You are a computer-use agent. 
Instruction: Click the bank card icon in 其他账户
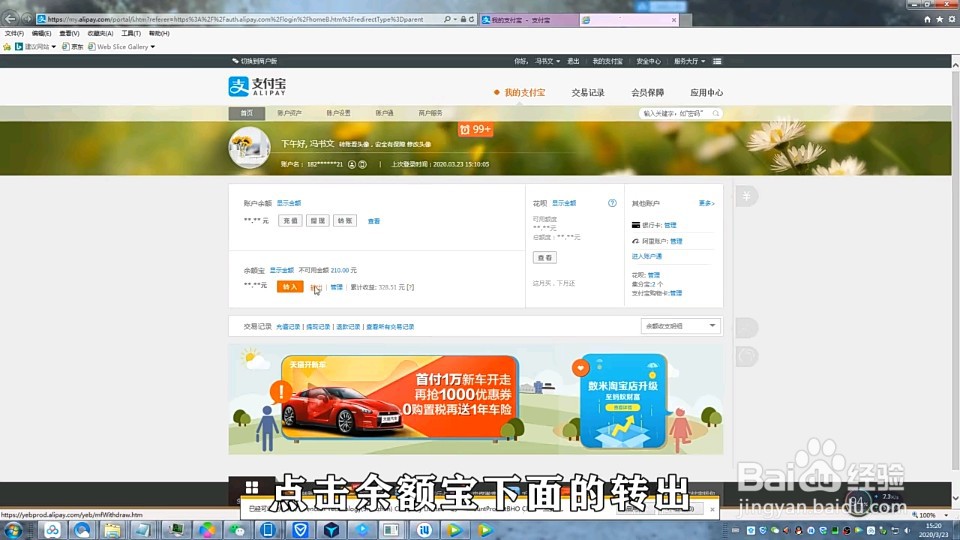636,225
